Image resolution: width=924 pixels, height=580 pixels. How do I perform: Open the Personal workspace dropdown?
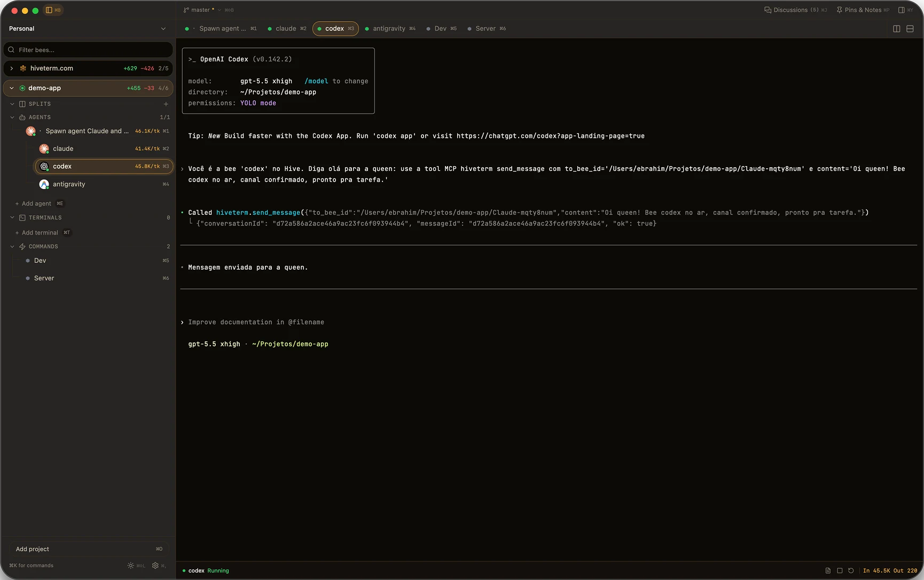click(88, 29)
